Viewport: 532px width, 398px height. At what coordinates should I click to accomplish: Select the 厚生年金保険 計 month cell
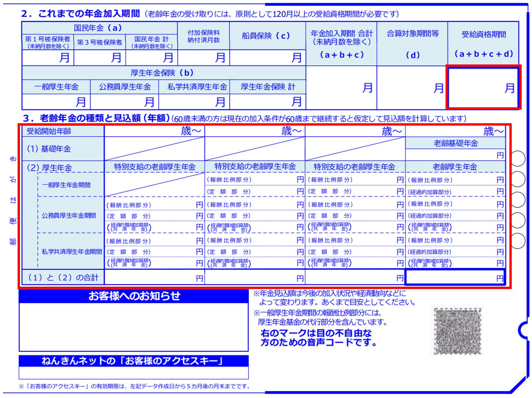click(267, 102)
